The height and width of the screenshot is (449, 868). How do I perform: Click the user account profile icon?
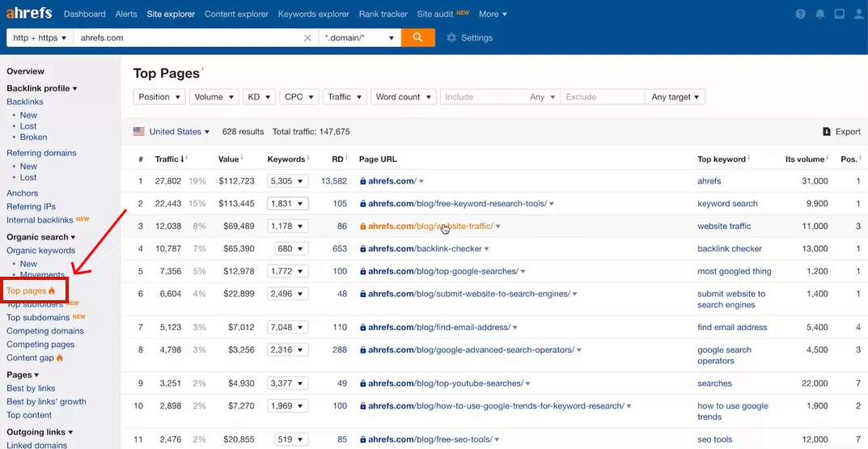pyautogui.click(x=858, y=15)
